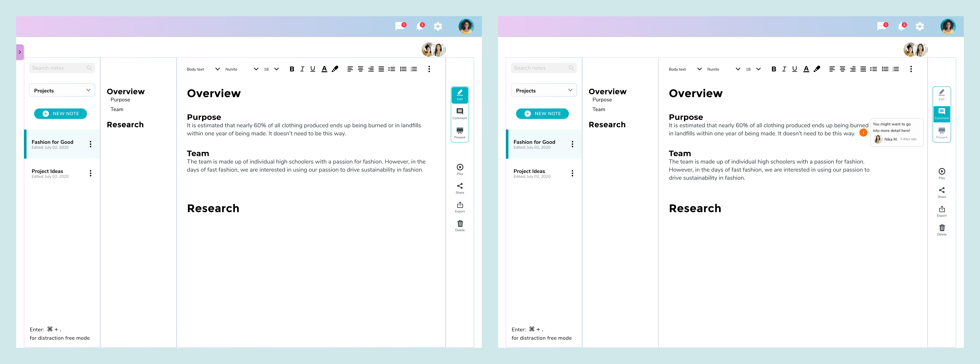Click Bold icon in right screen toolbar

(774, 69)
